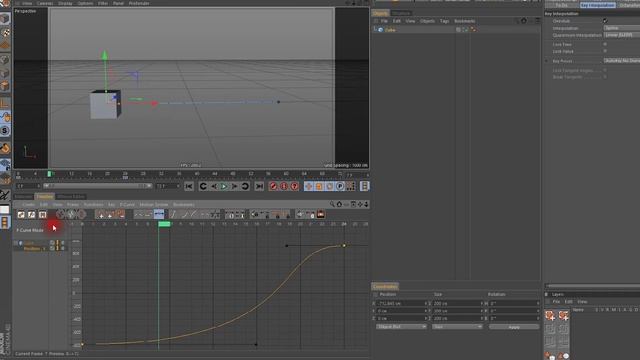Toggle Scale keyframe recording

pos(319,186)
